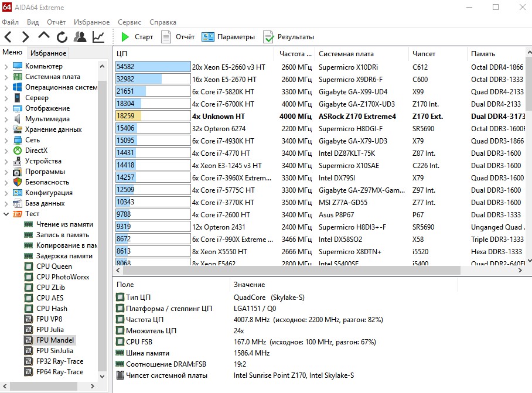Viewport: 532px width, 393px height.
Task: Click the left tree vertical scrollbar
Action: click(102, 225)
